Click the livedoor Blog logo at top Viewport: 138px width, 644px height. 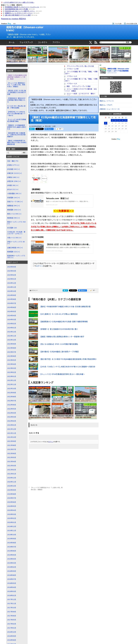point(6,24)
